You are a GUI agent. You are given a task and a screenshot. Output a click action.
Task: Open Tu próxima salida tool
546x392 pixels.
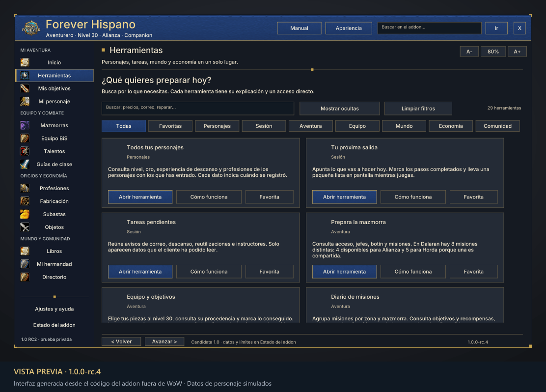coord(344,197)
